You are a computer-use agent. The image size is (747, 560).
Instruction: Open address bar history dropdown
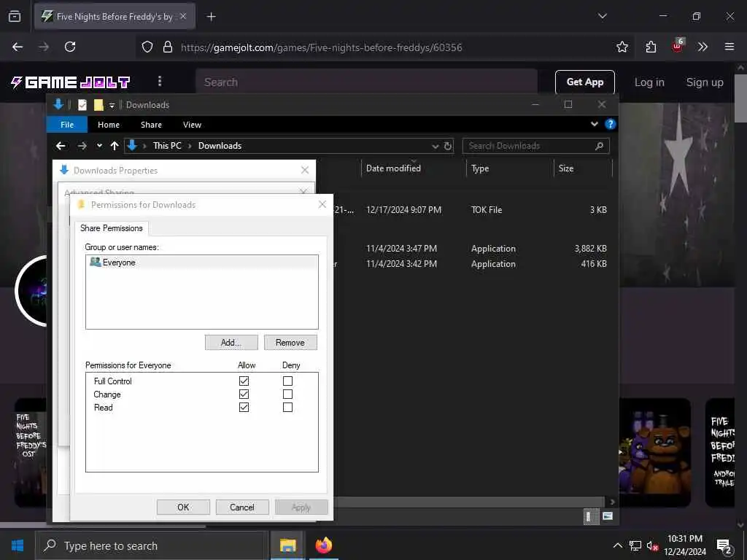click(x=435, y=146)
